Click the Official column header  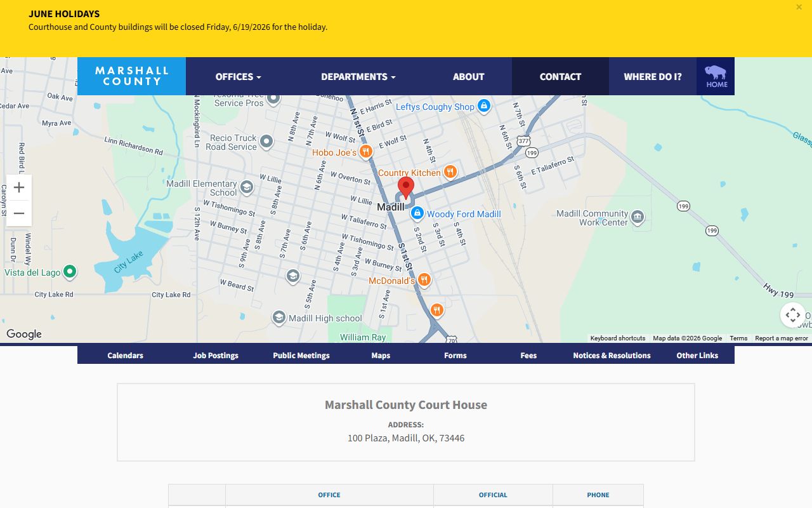coord(493,495)
